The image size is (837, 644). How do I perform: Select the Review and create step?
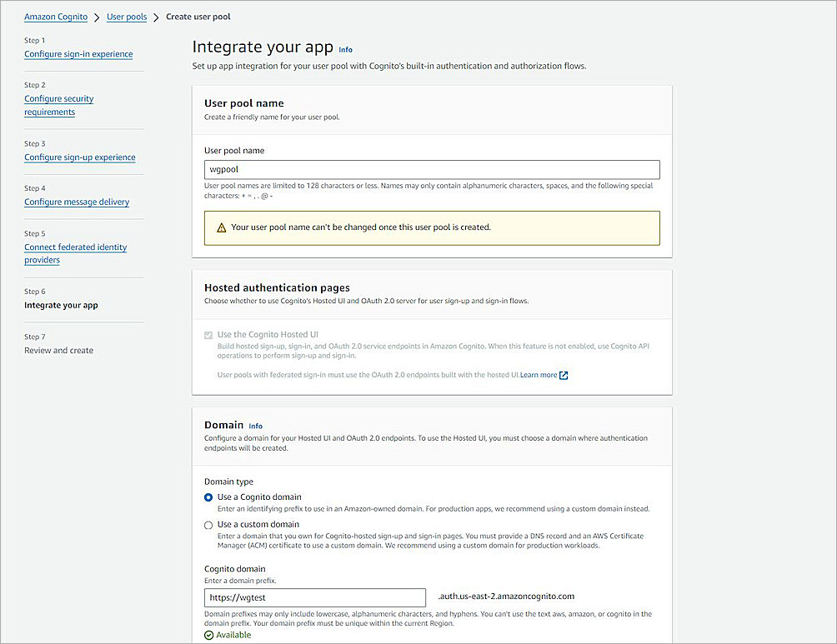click(x=58, y=350)
